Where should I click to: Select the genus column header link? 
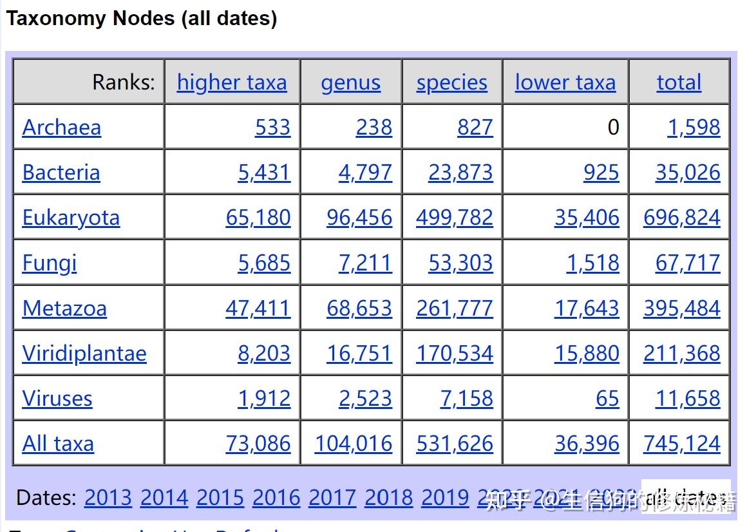coord(351,82)
